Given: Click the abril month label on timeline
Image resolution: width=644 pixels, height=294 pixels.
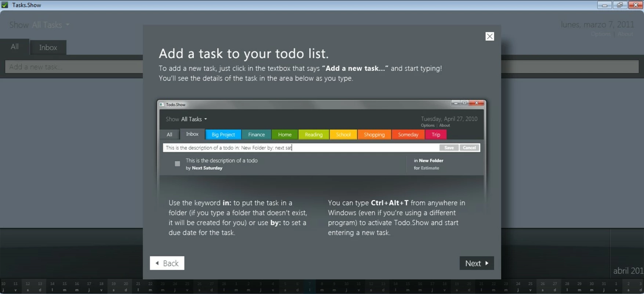Looking at the screenshot, I should (628, 271).
